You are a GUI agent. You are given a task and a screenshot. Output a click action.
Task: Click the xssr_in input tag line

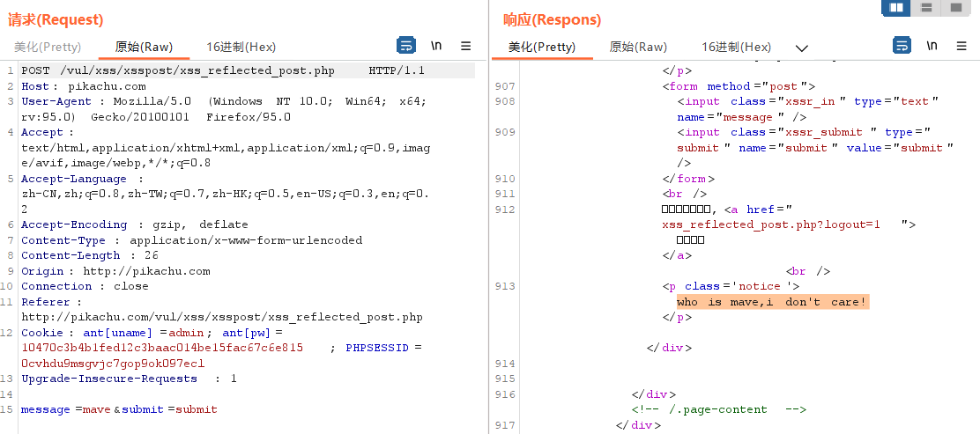click(808, 102)
